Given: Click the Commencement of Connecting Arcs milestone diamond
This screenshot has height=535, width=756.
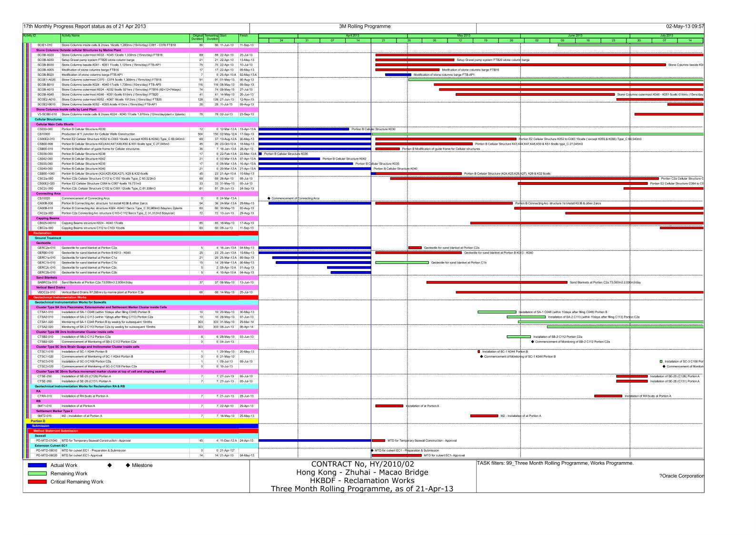Looking at the screenshot, I should pos(269,198).
